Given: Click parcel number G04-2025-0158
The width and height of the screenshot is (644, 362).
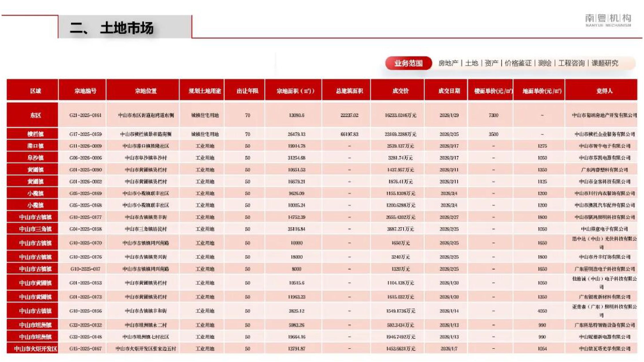Looking at the screenshot, I should click(85, 229).
